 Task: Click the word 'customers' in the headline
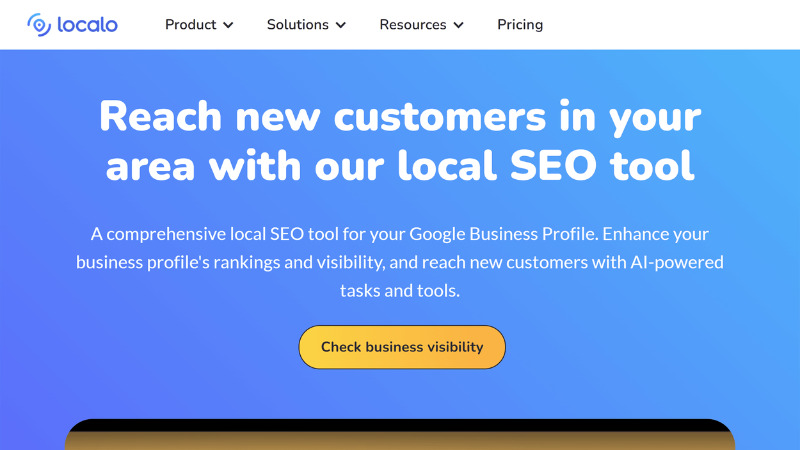click(x=440, y=117)
